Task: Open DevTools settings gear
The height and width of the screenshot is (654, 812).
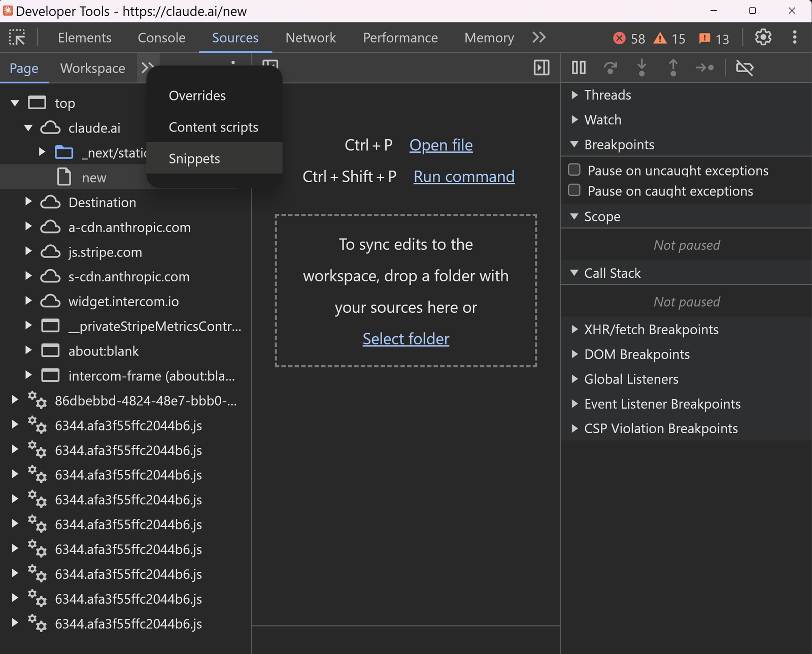Action: 763,38
